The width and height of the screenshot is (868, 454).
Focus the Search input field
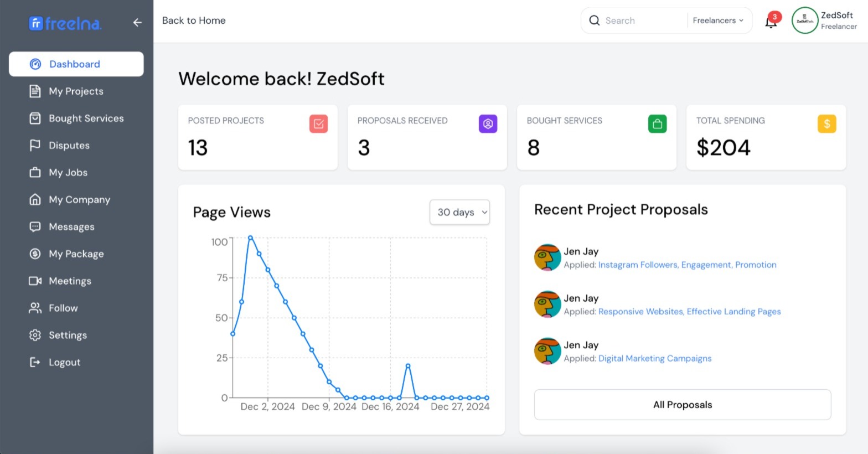[643, 20]
